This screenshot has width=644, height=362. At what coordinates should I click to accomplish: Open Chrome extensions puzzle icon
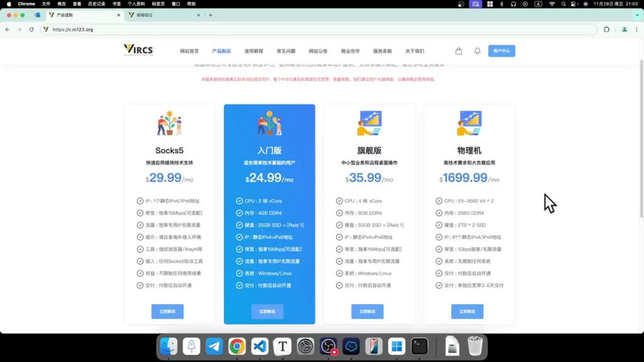click(606, 30)
